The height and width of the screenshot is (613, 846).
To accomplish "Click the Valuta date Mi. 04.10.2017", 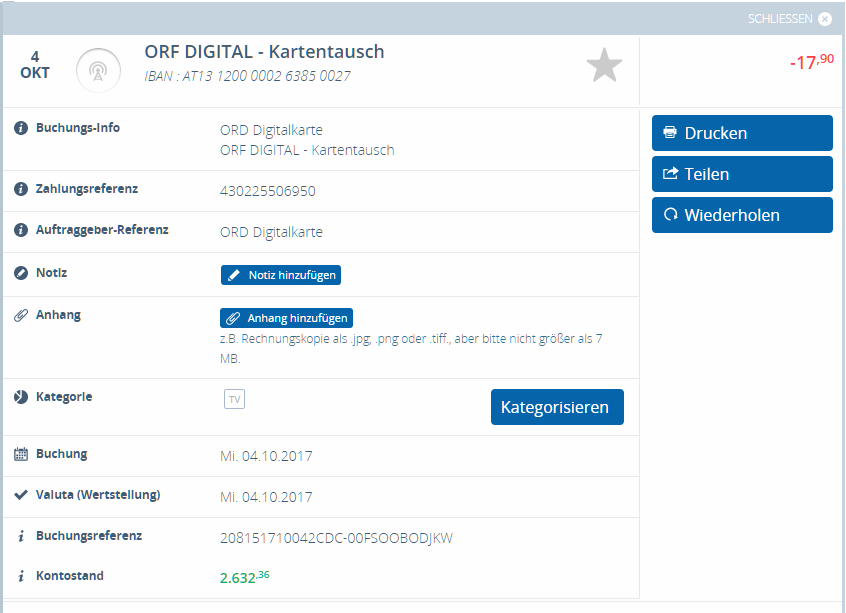I will 266,497.
